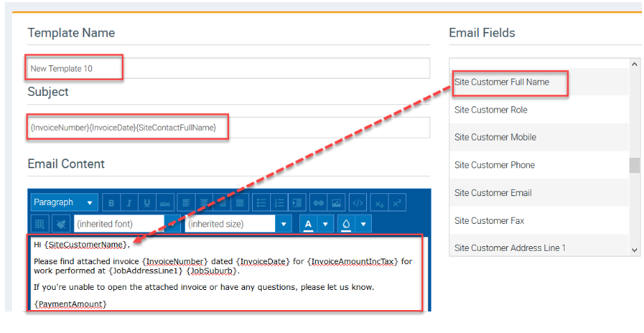Open the HTML source code view
Image resolution: width=644 pixels, height=333 pixels.
358,203
